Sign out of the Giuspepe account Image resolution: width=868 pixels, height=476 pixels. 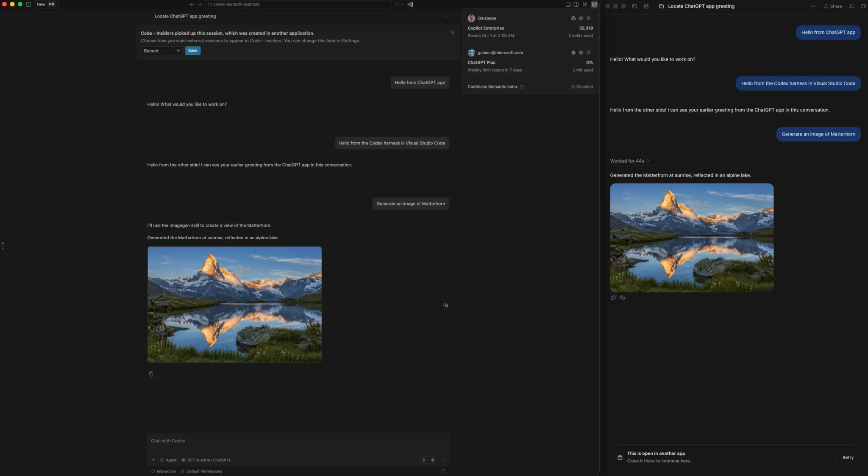coord(588,18)
